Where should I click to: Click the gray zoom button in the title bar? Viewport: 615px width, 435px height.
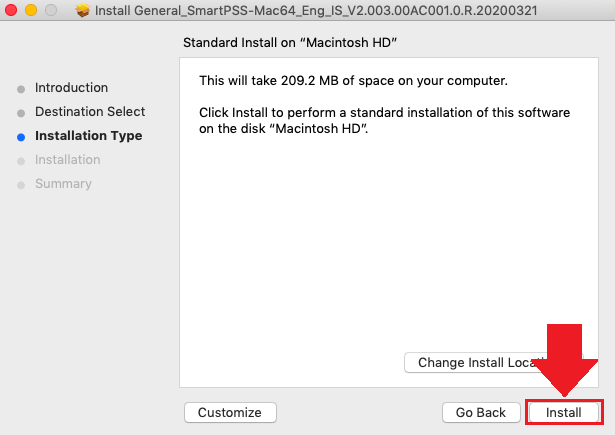coord(51,11)
